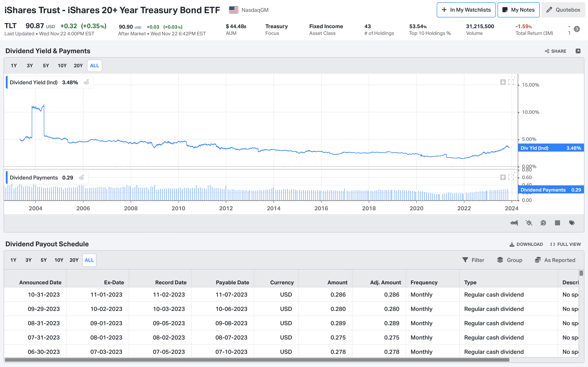Click the Dividend Payments 0.29 axis label
588x367 pixels.
pos(551,190)
